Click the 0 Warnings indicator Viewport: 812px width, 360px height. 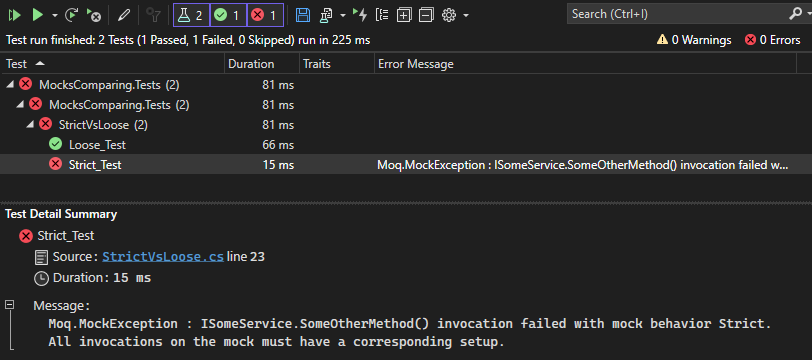(694, 40)
